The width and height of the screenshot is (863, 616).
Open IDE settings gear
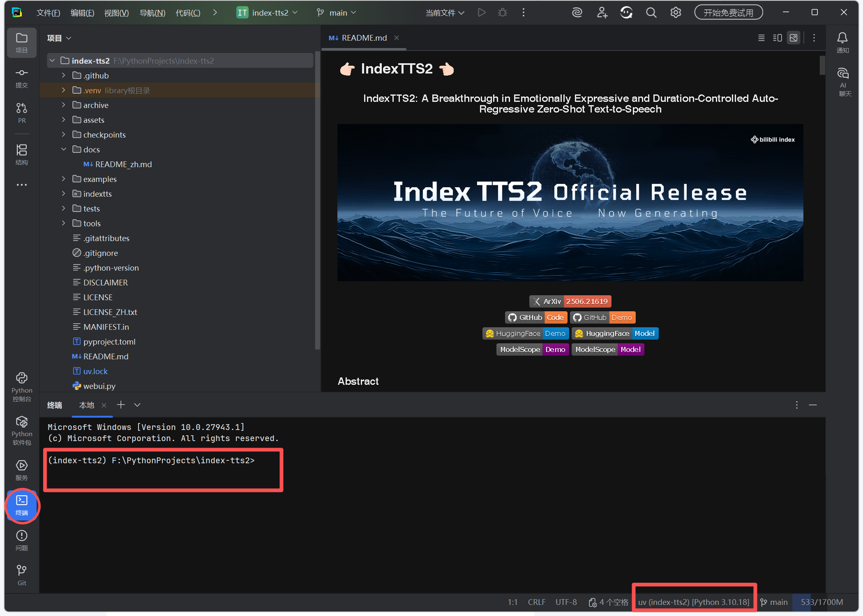click(676, 13)
